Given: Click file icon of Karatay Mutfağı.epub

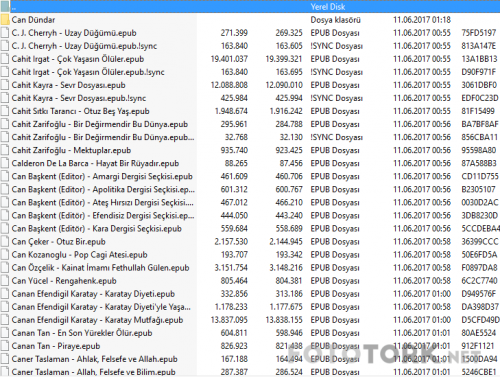Looking at the screenshot, I should point(5,320).
